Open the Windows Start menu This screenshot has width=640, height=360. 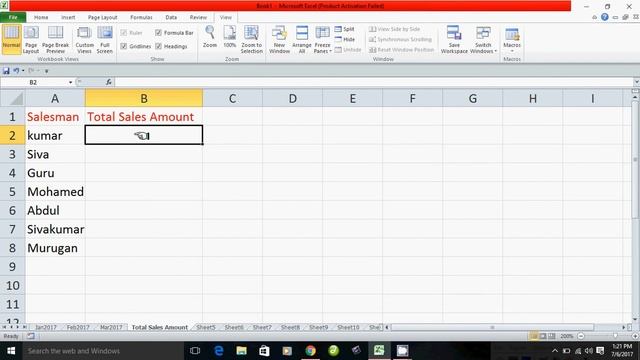pos(11,351)
